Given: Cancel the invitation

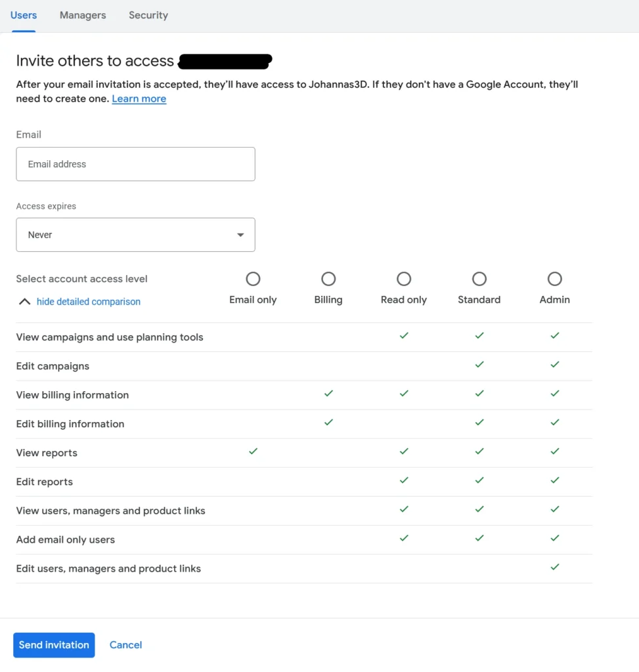Looking at the screenshot, I should pos(125,645).
